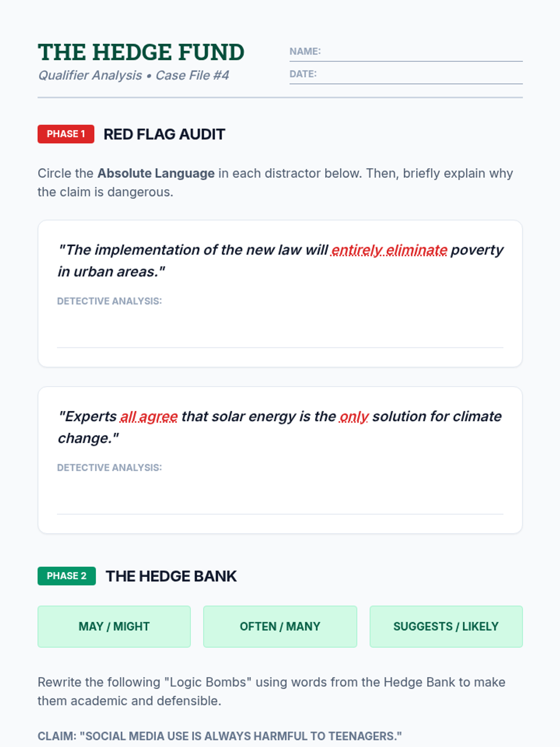
Task: Click THE HEDGE BANK heading
Action: pyautogui.click(x=171, y=576)
